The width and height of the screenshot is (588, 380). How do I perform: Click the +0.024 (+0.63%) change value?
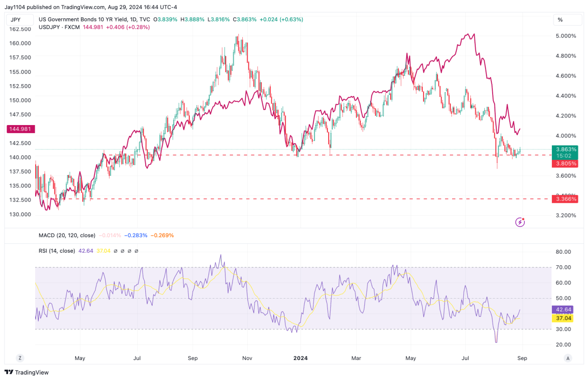[x=281, y=20]
